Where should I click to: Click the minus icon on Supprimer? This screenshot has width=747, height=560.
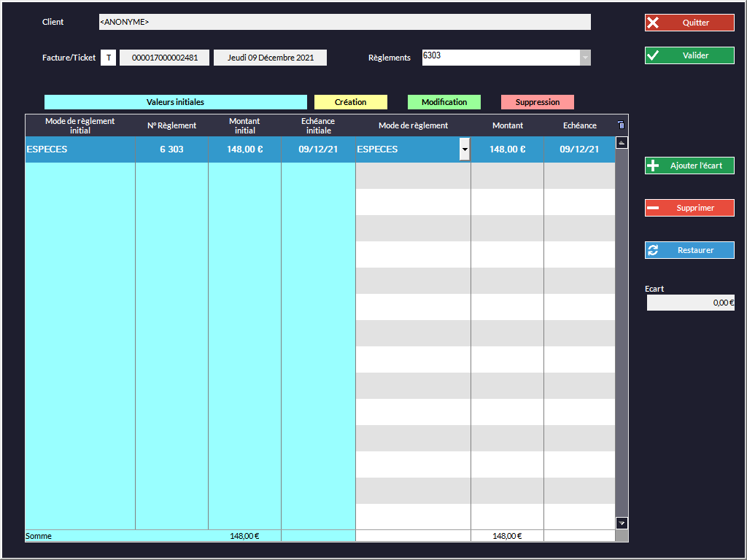coord(653,209)
